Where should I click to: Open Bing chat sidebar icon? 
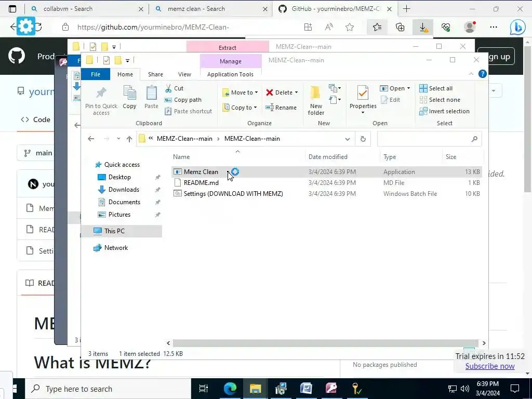click(x=518, y=27)
